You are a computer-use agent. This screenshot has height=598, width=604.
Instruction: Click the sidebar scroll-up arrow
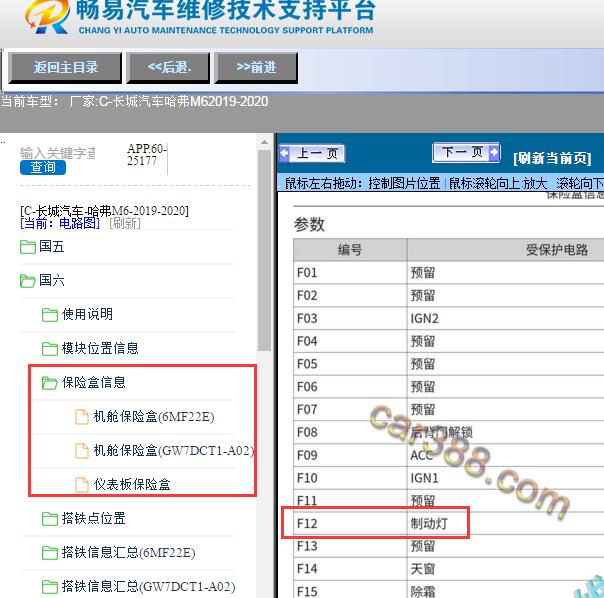tap(264, 143)
